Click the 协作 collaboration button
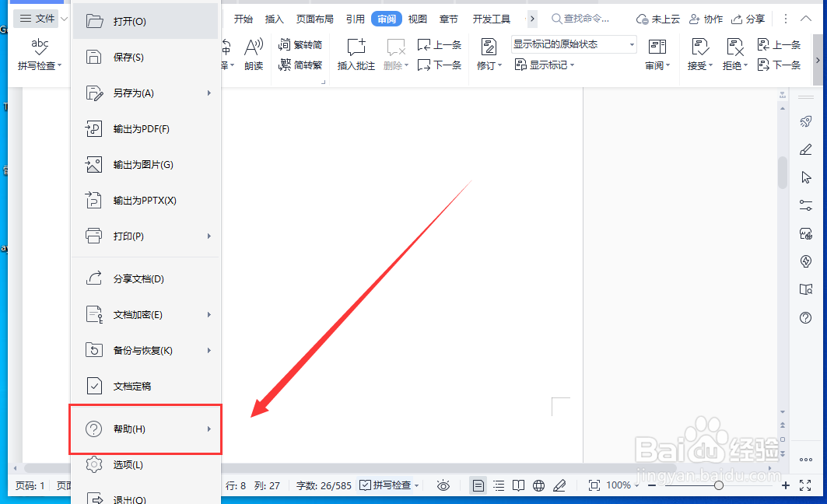Viewport: 827px width, 504px height. pos(706,19)
